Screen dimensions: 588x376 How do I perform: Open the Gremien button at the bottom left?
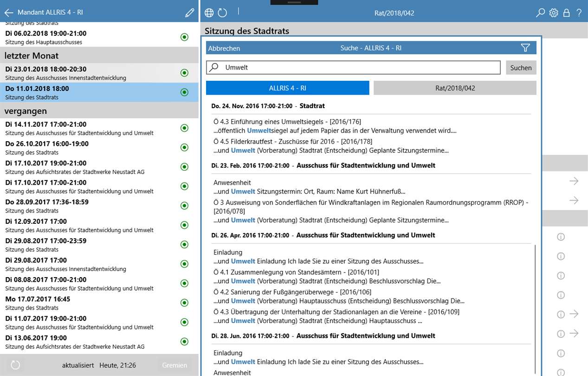click(x=174, y=365)
